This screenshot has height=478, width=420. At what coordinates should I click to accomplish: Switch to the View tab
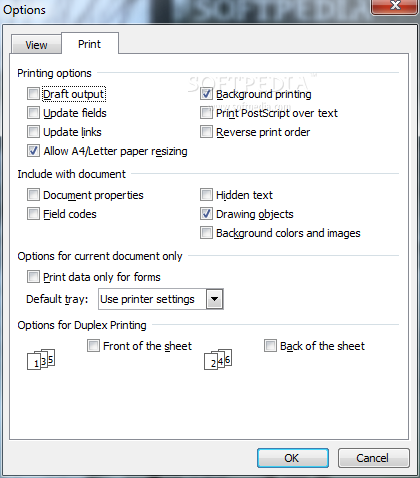tap(36, 45)
